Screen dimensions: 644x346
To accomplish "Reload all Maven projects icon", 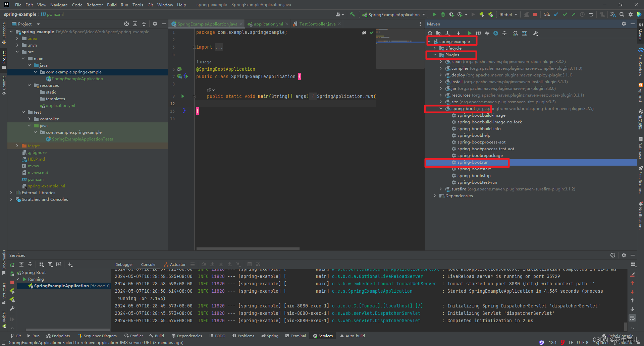I will [430, 33].
